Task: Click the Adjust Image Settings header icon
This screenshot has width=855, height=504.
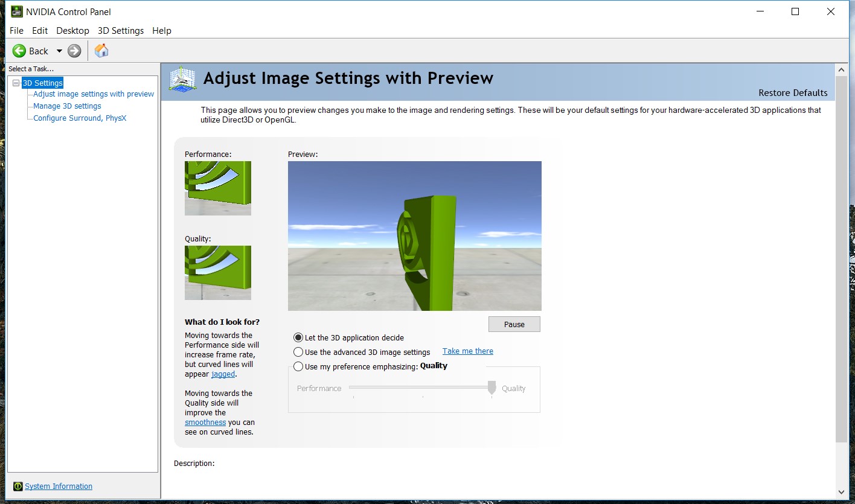Action: (x=181, y=79)
